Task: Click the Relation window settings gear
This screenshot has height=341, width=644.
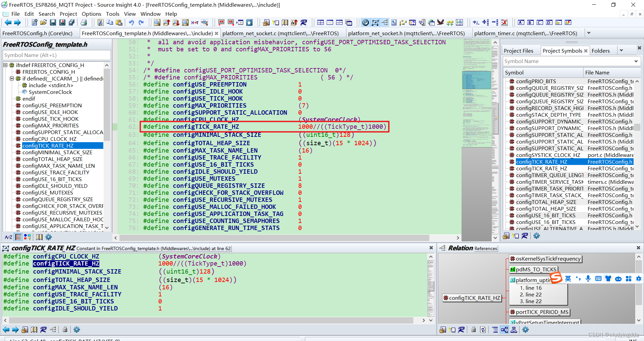Action: click(x=526, y=330)
